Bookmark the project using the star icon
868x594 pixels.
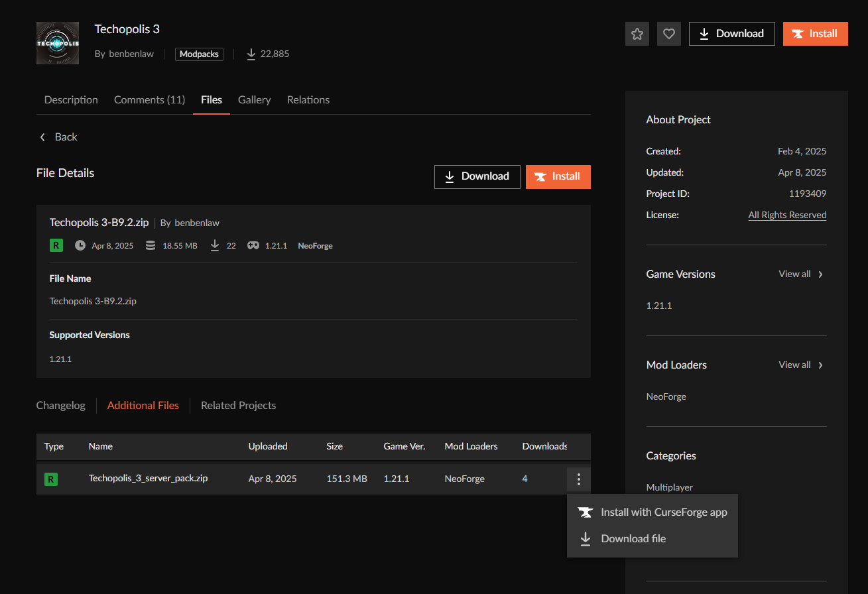[637, 33]
